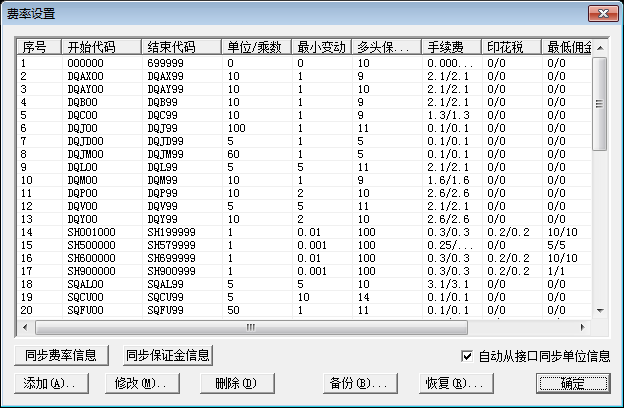Open the 添加(A) dialog
Image resolution: width=624 pixels, height=408 pixels.
click(x=51, y=383)
